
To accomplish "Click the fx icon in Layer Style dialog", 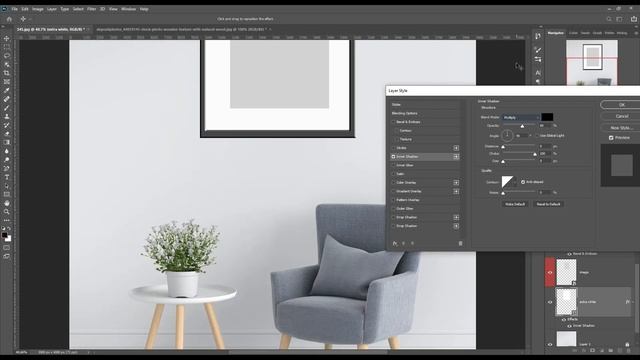I will (x=395, y=243).
